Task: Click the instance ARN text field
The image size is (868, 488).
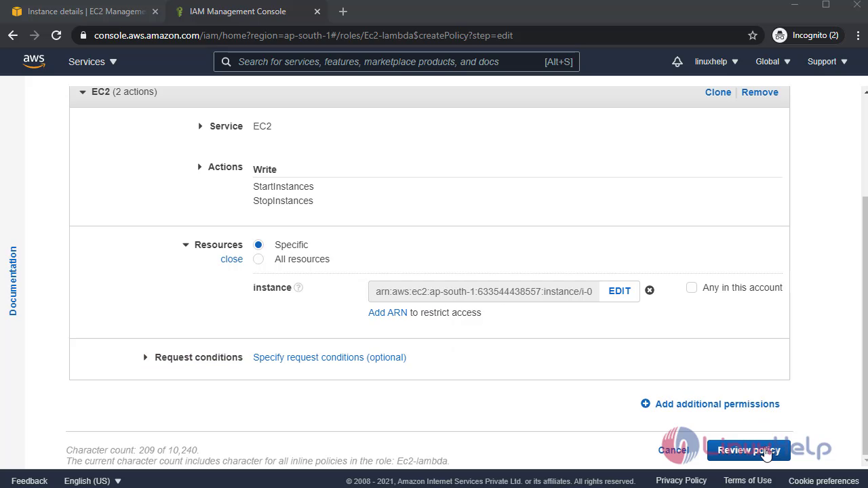Action: point(484,291)
